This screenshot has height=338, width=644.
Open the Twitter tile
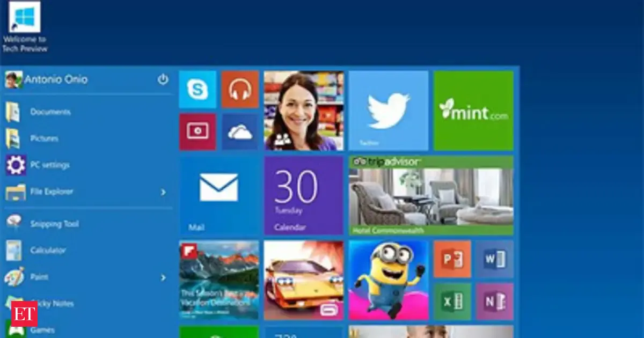pyautogui.click(x=389, y=111)
